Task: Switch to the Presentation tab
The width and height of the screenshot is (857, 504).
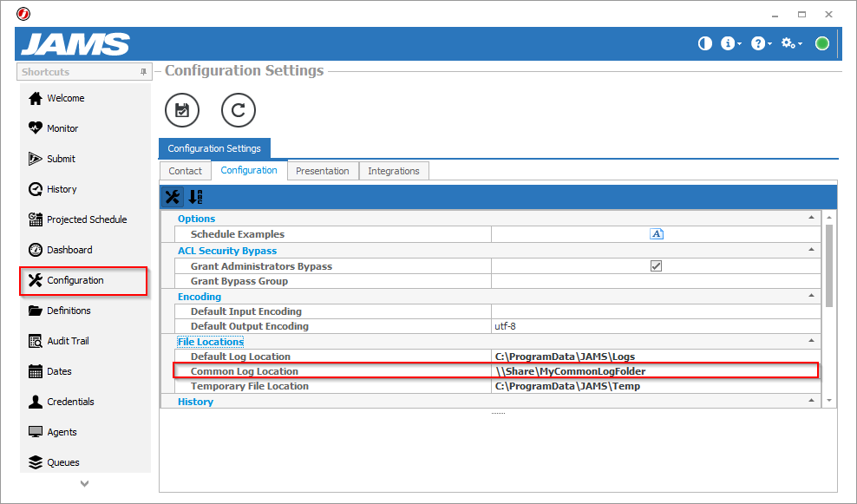Action: coord(323,171)
